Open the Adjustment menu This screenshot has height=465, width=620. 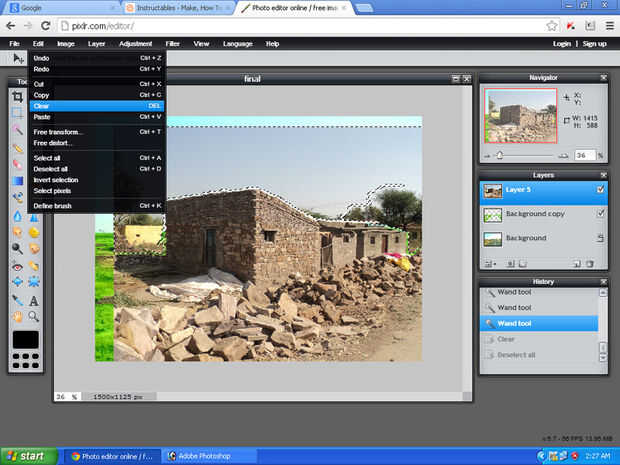(135, 43)
